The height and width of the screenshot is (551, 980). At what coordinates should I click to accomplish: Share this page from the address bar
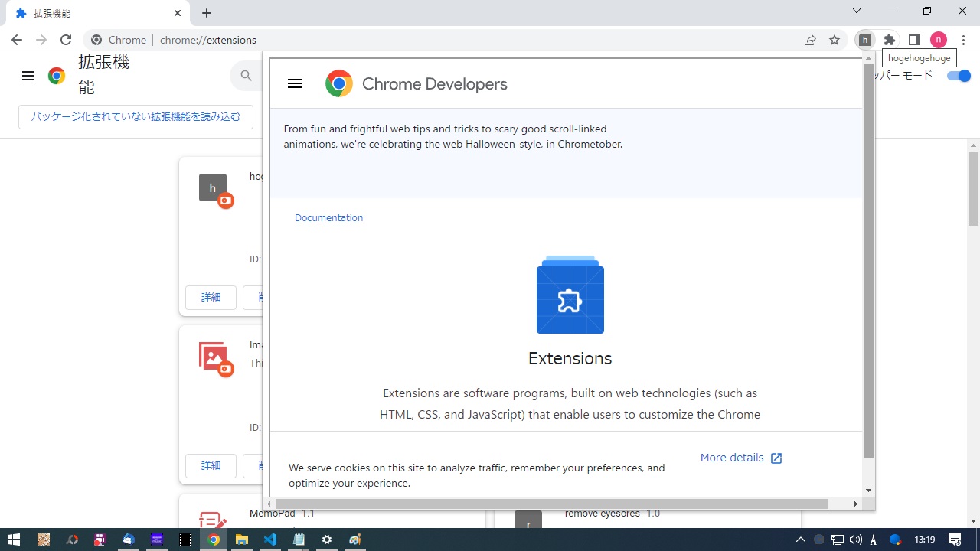point(810,40)
